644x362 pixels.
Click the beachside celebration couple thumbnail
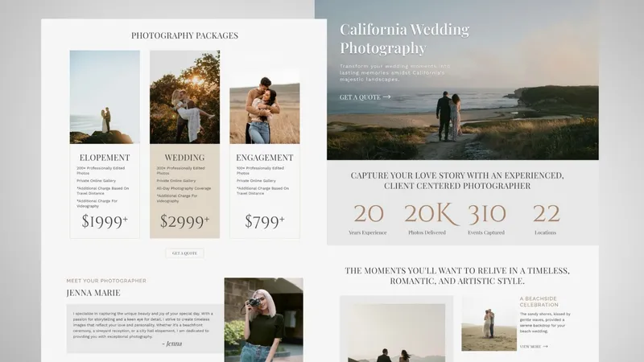pyautogui.click(x=489, y=324)
